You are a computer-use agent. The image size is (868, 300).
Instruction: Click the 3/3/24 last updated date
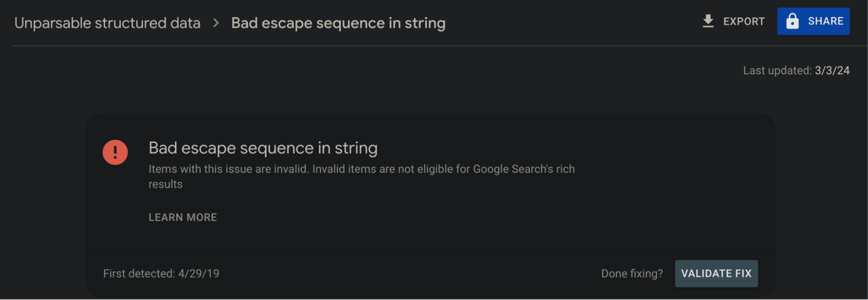[832, 70]
